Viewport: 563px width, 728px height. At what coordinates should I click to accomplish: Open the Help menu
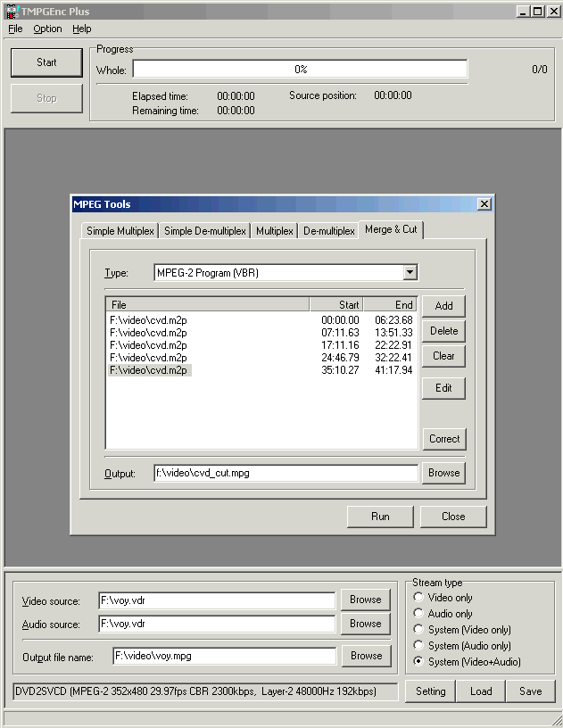pos(82,29)
